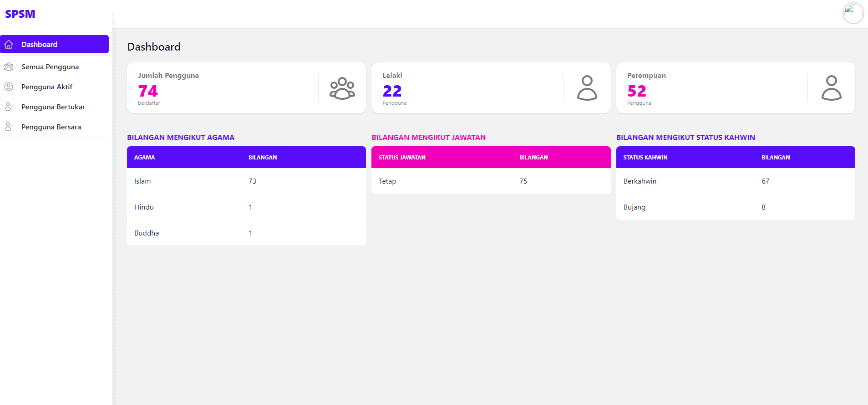Viewport: 868px width, 405px height.
Task: Click the Pengguna Bertukar user-minus icon
Action: click(x=9, y=107)
